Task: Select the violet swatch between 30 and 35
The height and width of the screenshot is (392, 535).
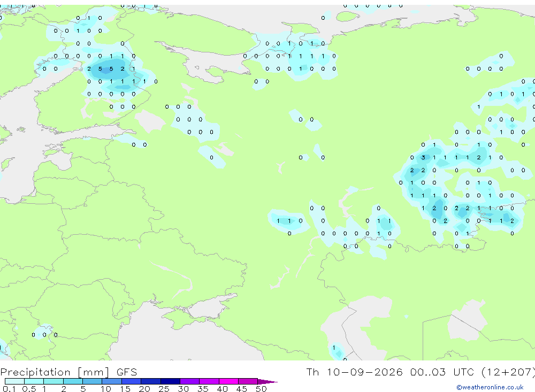Action: pos(190,381)
